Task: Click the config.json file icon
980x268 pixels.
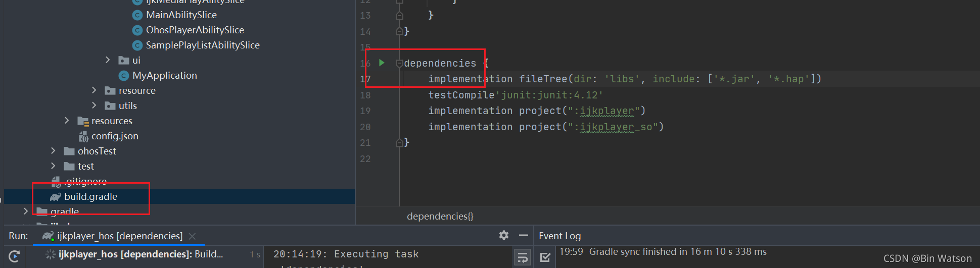Action: [x=83, y=136]
